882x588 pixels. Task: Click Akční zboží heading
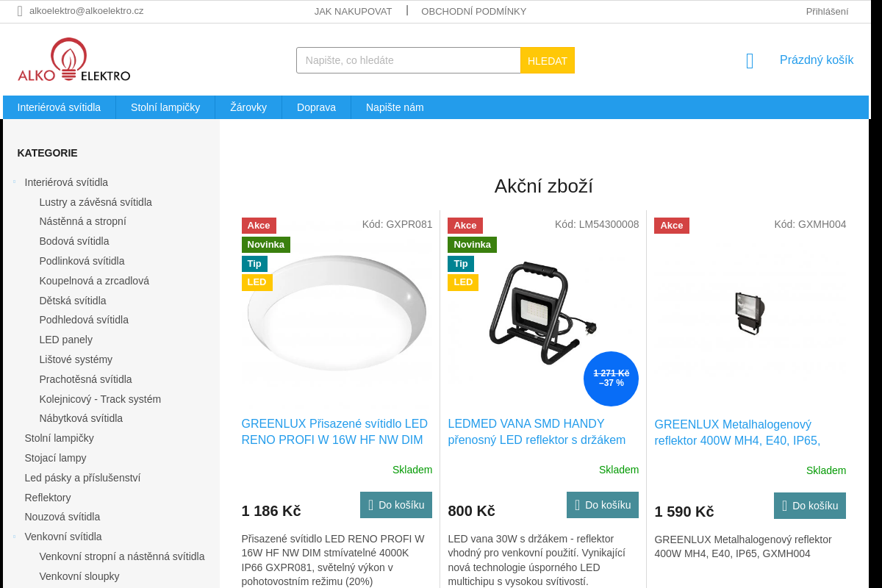pyautogui.click(x=544, y=186)
